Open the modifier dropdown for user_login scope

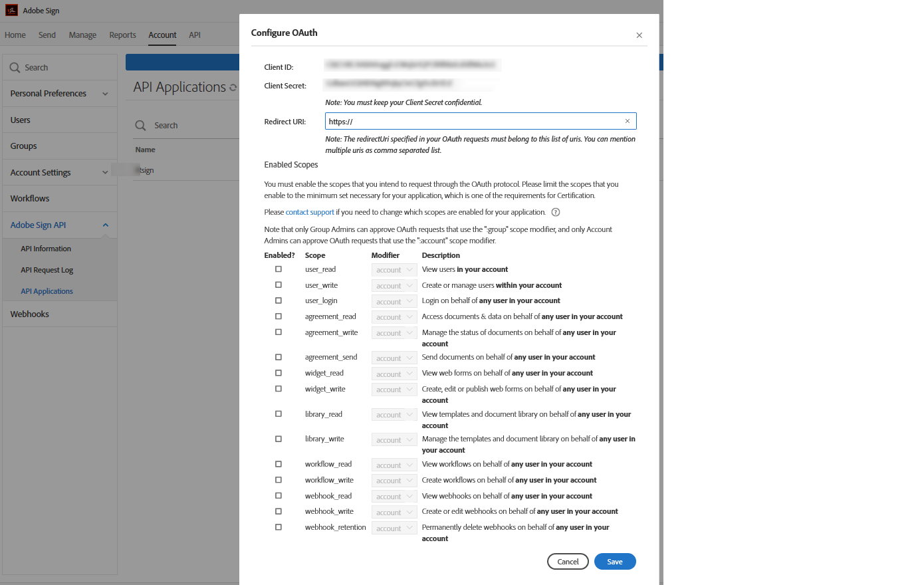pos(394,300)
